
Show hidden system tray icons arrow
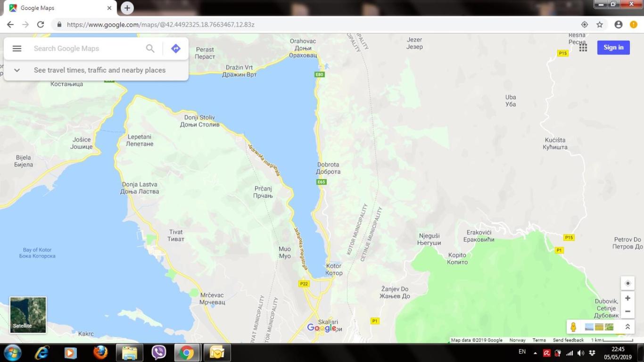[x=535, y=353]
